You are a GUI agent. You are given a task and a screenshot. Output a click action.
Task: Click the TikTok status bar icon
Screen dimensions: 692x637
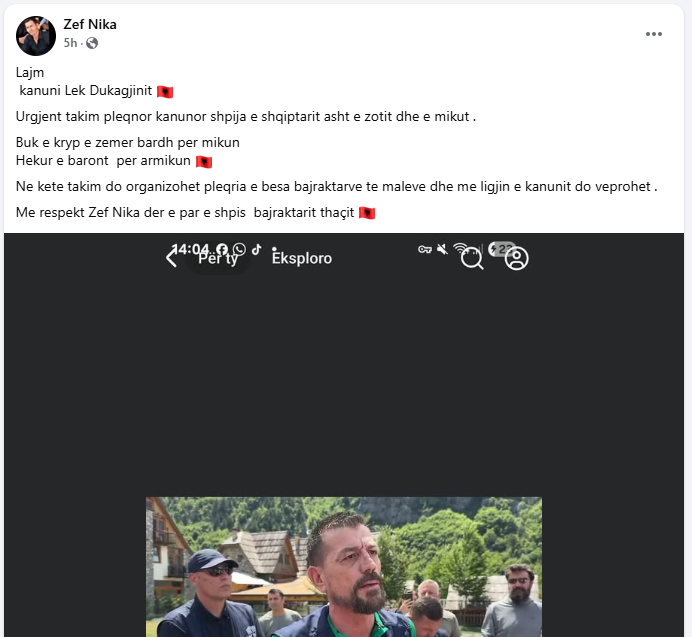tap(256, 249)
